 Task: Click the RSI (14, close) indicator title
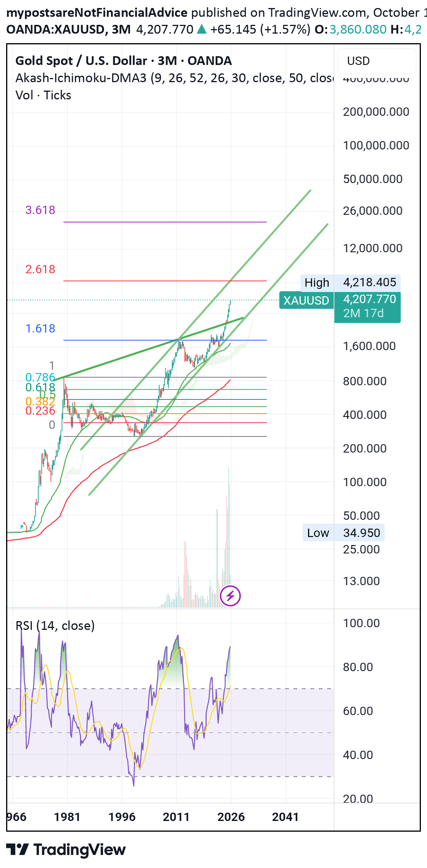[55, 626]
